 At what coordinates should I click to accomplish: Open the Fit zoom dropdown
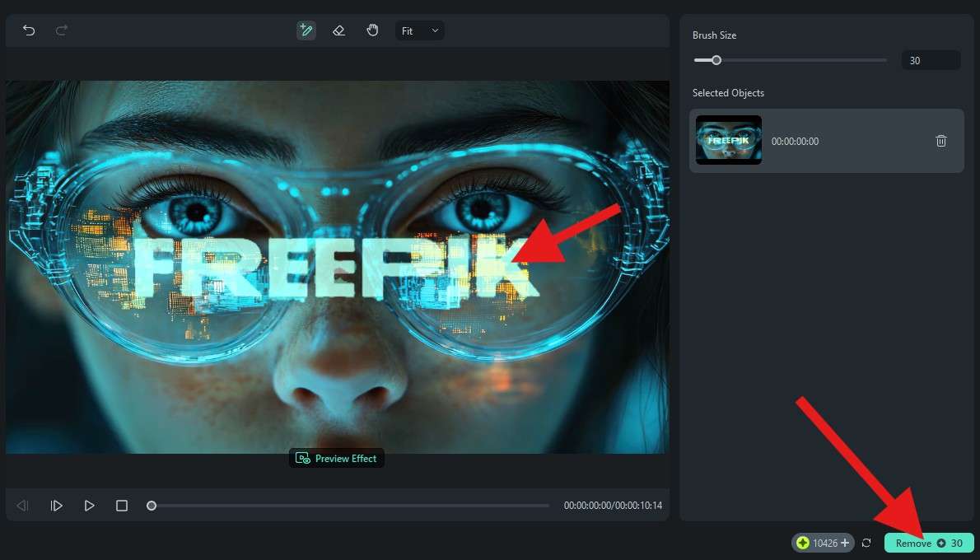[x=420, y=30]
